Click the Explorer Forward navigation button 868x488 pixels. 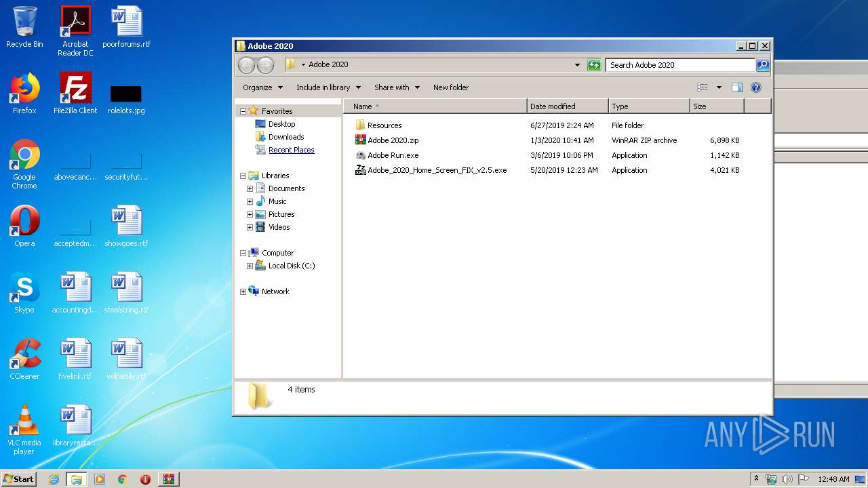pyautogui.click(x=265, y=65)
